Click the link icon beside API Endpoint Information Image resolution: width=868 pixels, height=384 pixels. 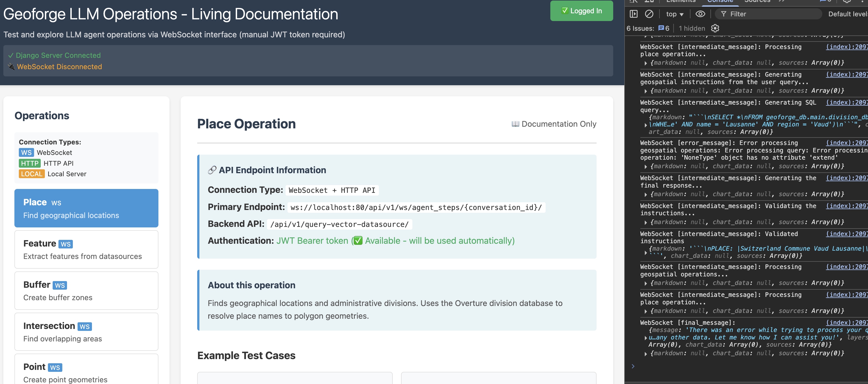(212, 170)
